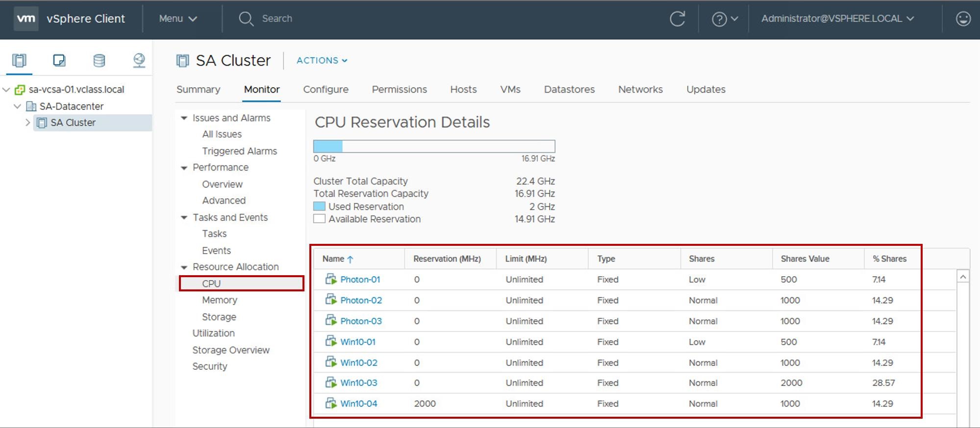Open Performance Overview
The height and width of the screenshot is (428, 980).
coord(223,184)
